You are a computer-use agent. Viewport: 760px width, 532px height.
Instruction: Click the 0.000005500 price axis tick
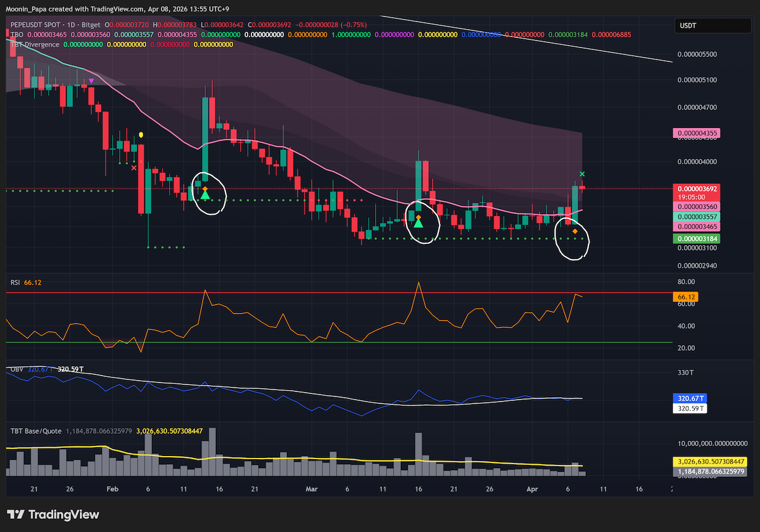(697, 54)
